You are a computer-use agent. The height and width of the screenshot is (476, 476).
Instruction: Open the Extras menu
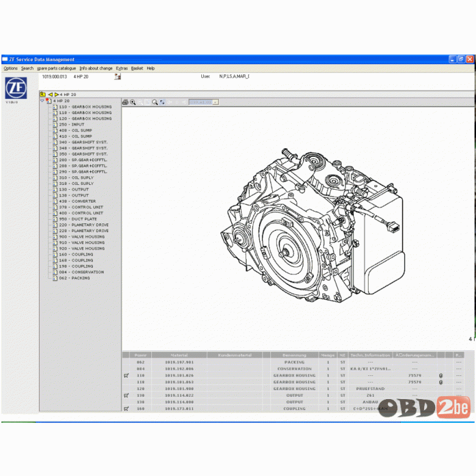point(121,68)
